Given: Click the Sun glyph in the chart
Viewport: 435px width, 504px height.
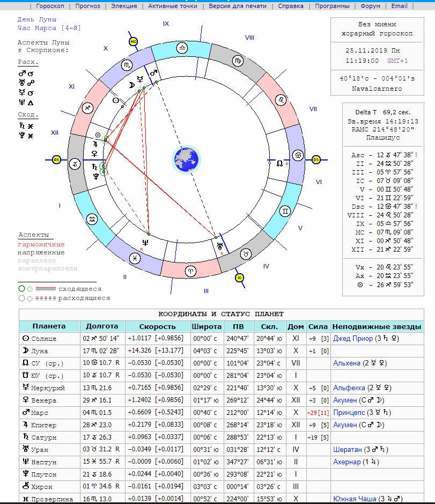Looking at the screenshot, I should tap(116, 100).
